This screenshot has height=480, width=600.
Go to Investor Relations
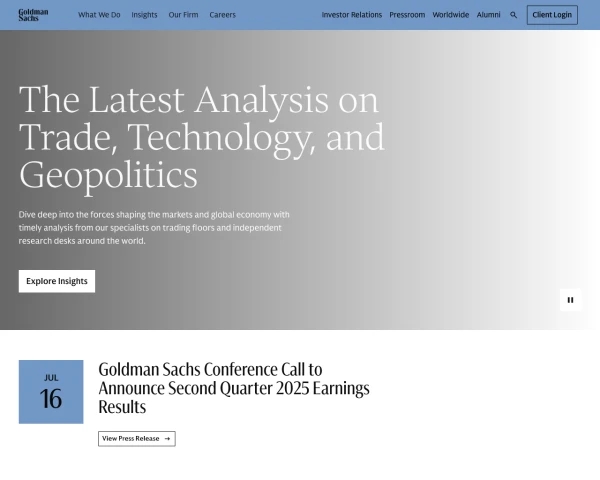coord(352,15)
